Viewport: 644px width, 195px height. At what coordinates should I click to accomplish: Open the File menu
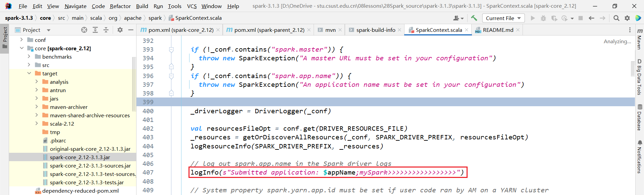click(x=23, y=6)
